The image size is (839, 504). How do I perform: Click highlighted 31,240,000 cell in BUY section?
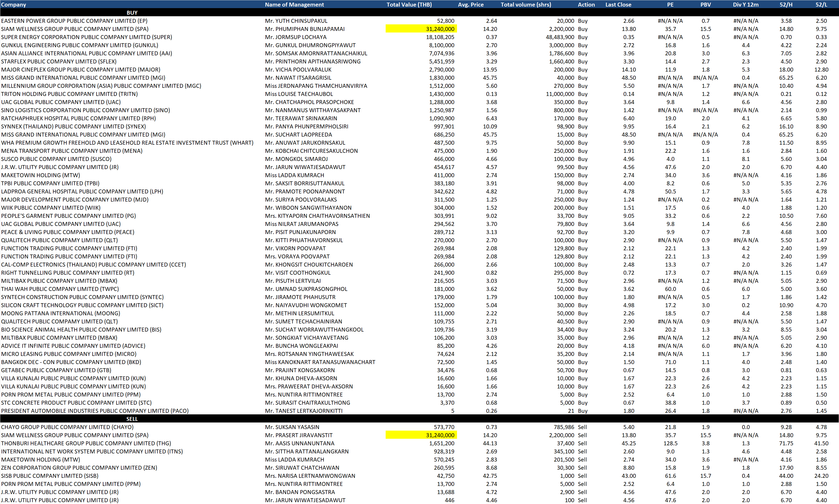pyautogui.click(x=421, y=29)
